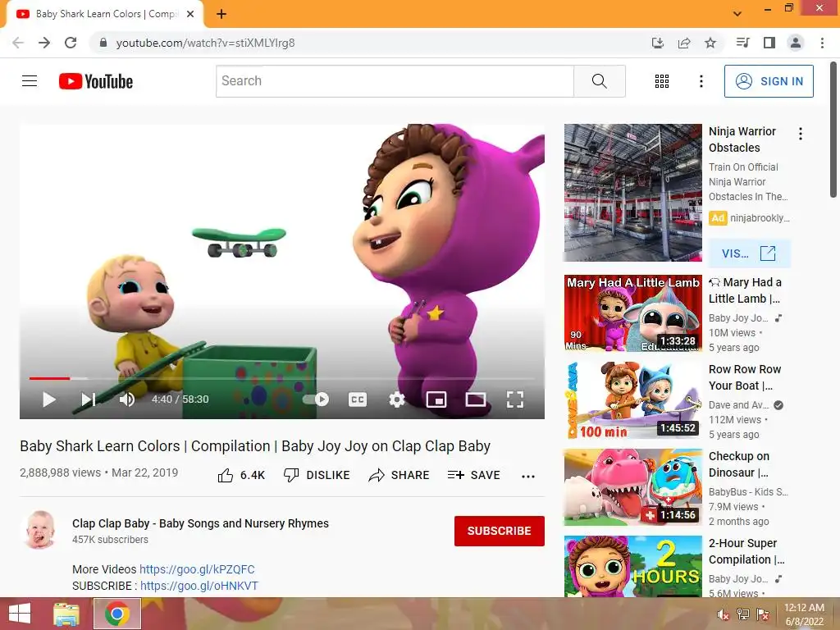Go back in browser history

(x=18, y=43)
